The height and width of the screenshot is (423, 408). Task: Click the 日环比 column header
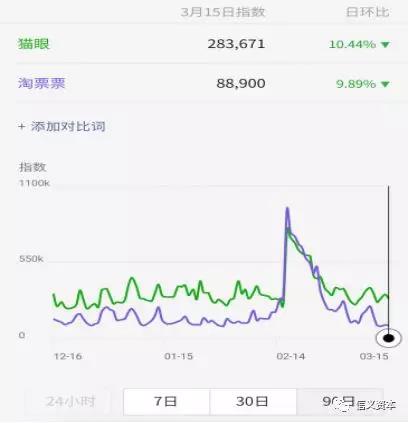[367, 12]
